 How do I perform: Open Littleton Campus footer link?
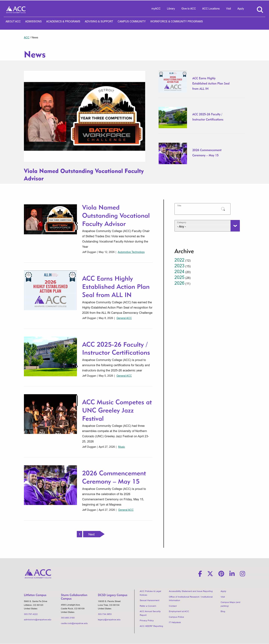[x=35, y=595]
